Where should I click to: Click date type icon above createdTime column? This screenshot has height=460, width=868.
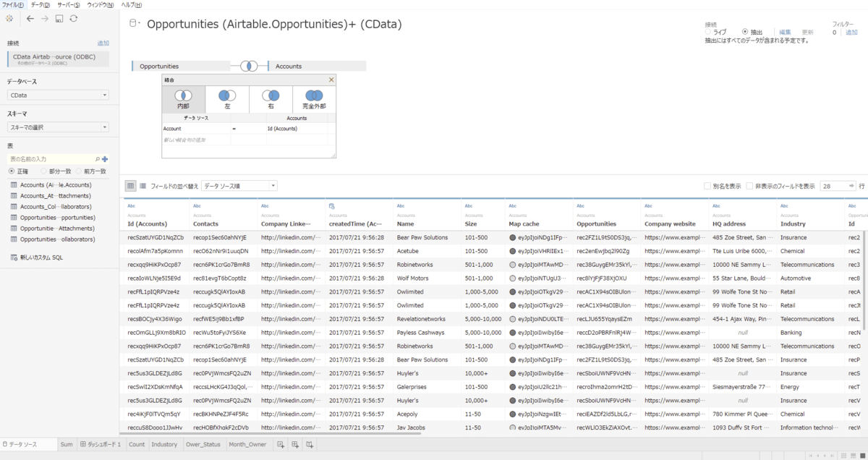click(x=332, y=206)
